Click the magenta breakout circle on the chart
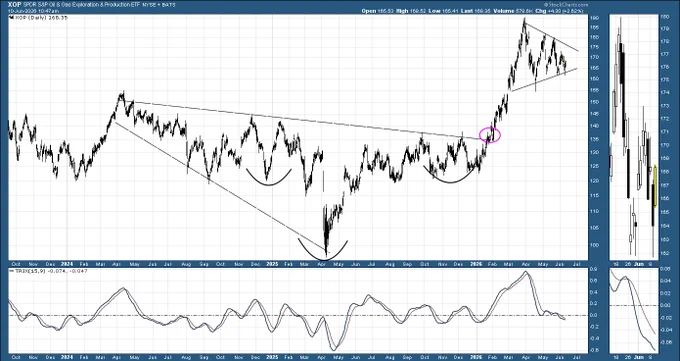This screenshot has width=680, height=361. coord(490,135)
